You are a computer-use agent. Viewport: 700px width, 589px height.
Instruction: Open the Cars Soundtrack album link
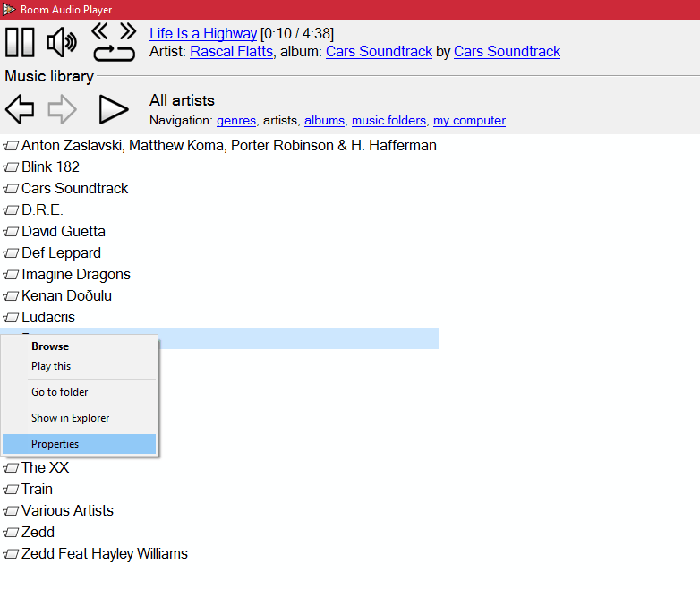click(x=379, y=51)
